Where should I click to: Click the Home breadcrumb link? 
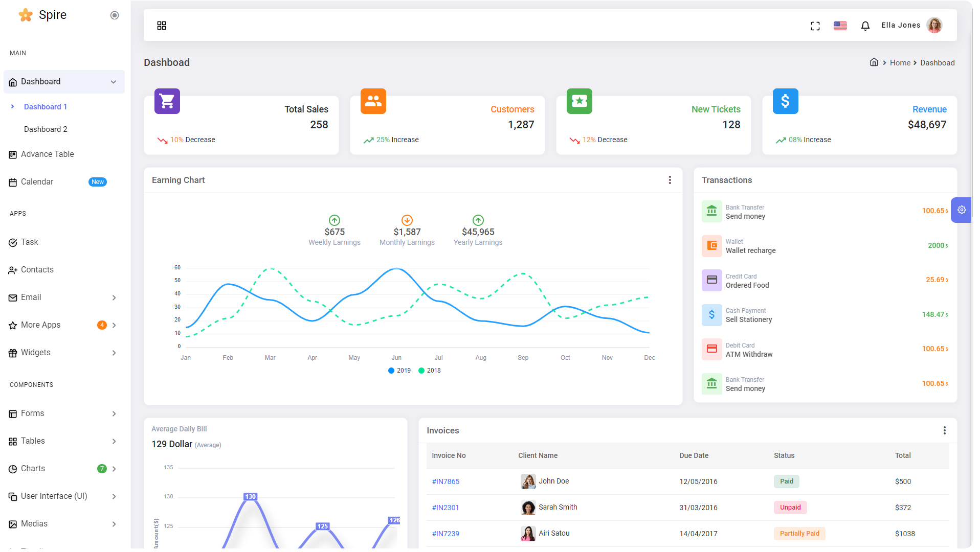click(900, 63)
